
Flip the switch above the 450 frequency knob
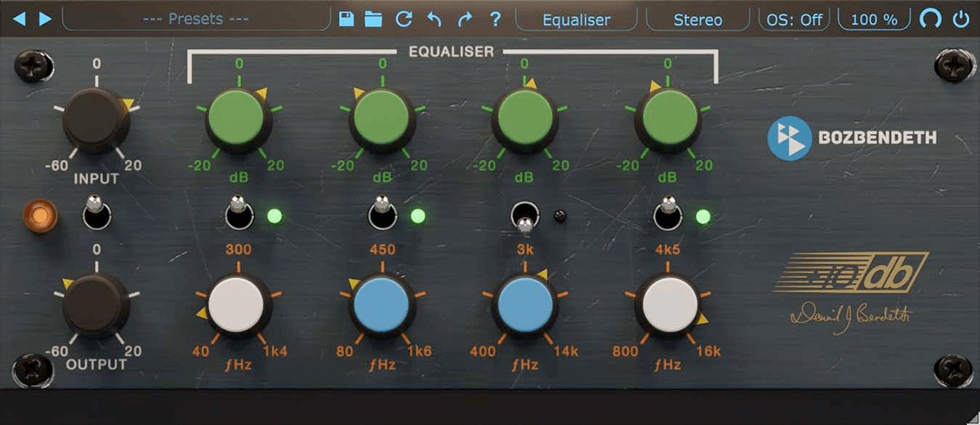381,213
